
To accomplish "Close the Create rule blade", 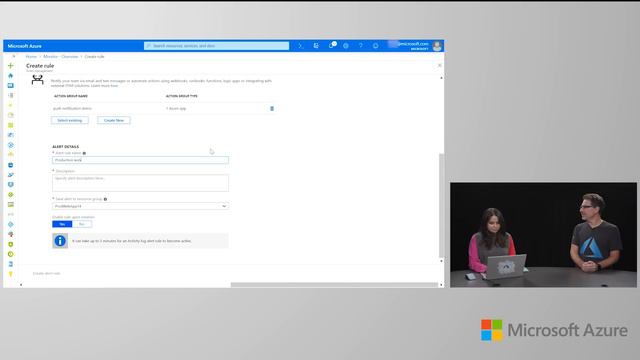I will pos(440,65).
